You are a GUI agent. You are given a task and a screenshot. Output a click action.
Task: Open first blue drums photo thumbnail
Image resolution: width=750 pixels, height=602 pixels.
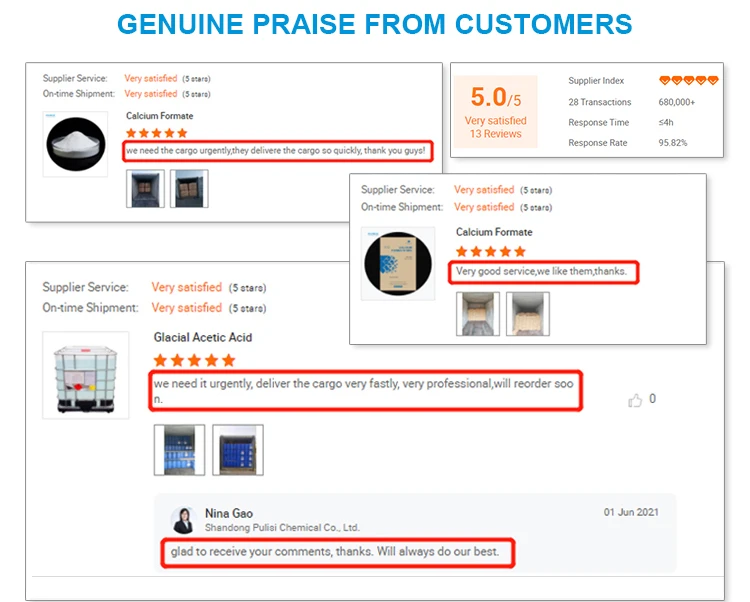[x=179, y=450]
